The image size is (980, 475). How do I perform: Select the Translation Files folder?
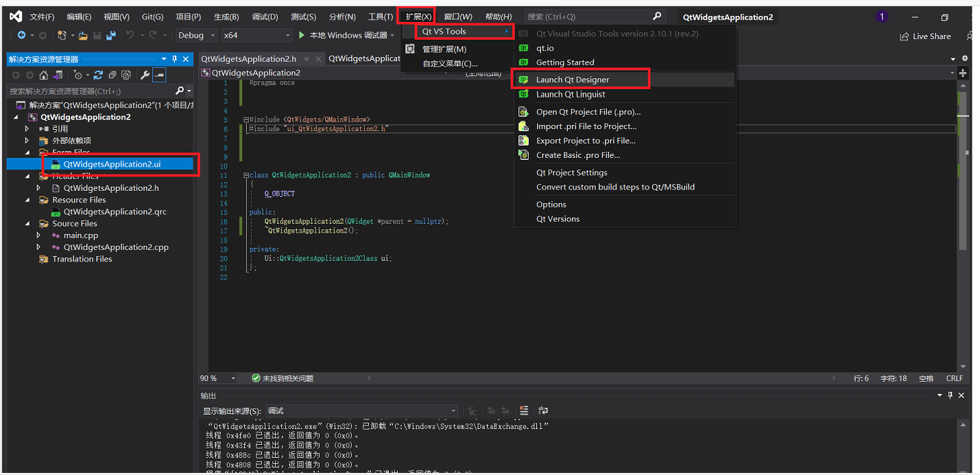pyautogui.click(x=82, y=259)
